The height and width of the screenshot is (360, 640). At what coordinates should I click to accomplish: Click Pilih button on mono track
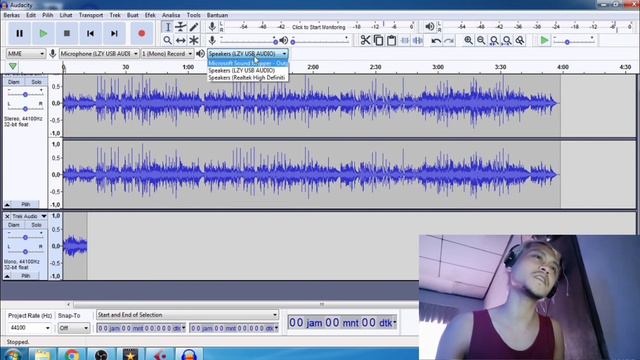pyautogui.click(x=26, y=276)
